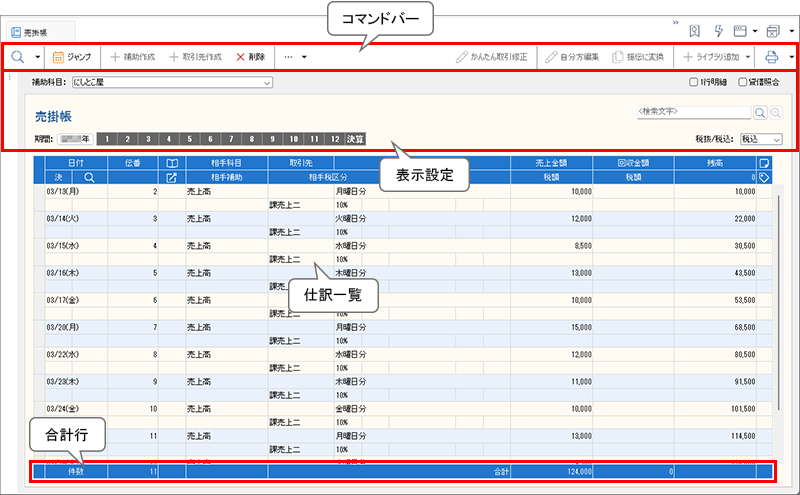The image size is (800, 495).
Task: Click into the 検索文字 search field
Action: pyautogui.click(x=693, y=113)
